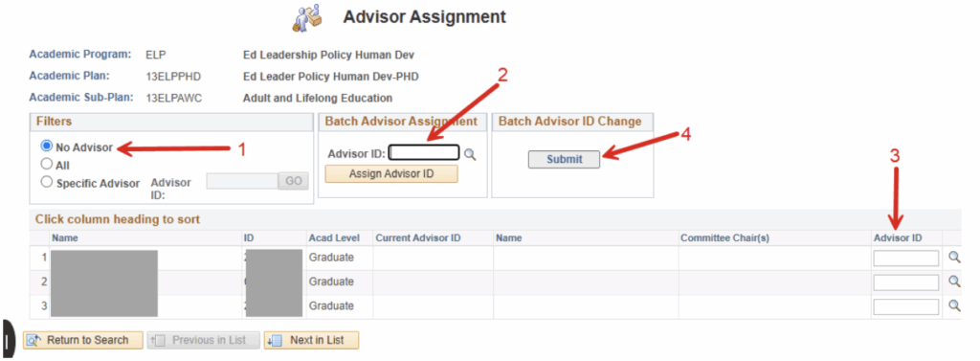Open the Batch Advisor ID lookup magnifier

470,154
